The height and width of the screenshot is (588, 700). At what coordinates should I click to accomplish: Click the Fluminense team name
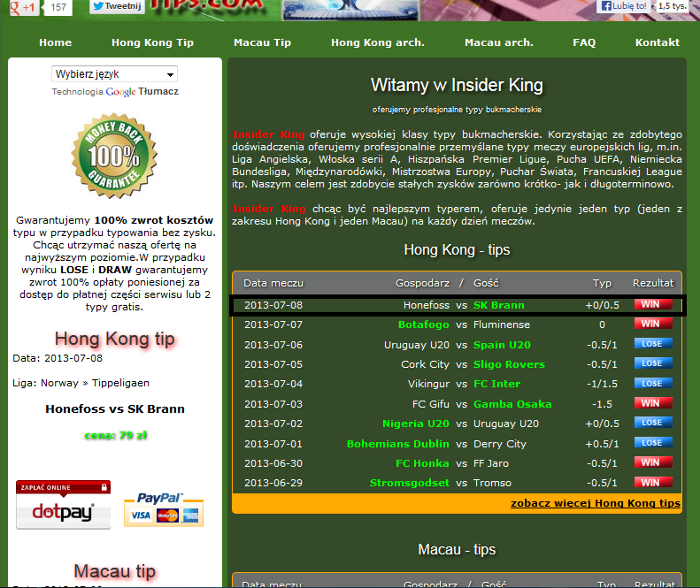coord(502,325)
